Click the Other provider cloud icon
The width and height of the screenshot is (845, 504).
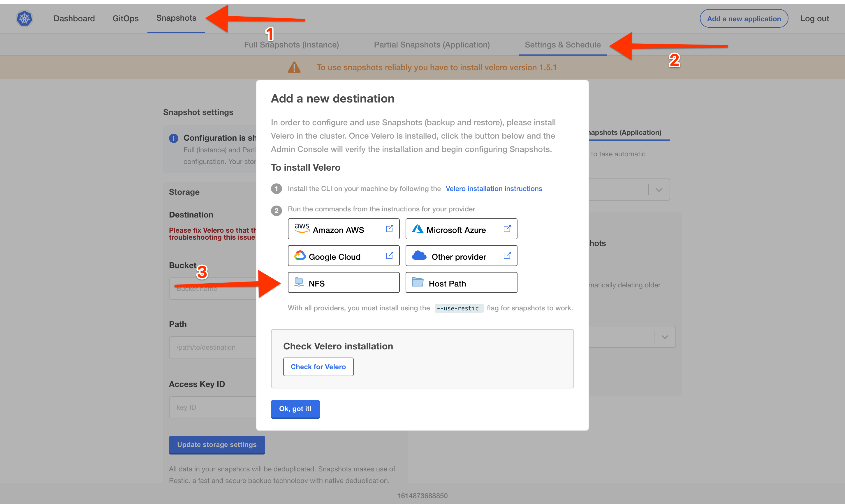(419, 255)
